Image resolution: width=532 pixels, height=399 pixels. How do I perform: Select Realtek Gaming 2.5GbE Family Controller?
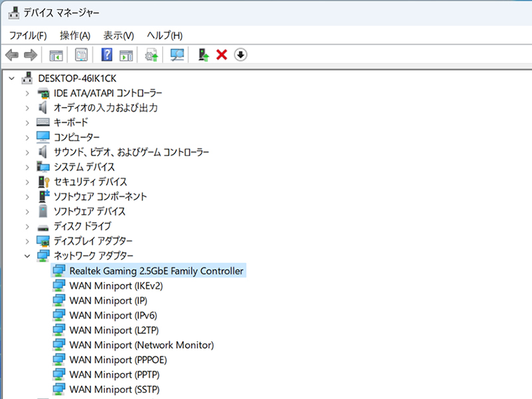[156, 271]
